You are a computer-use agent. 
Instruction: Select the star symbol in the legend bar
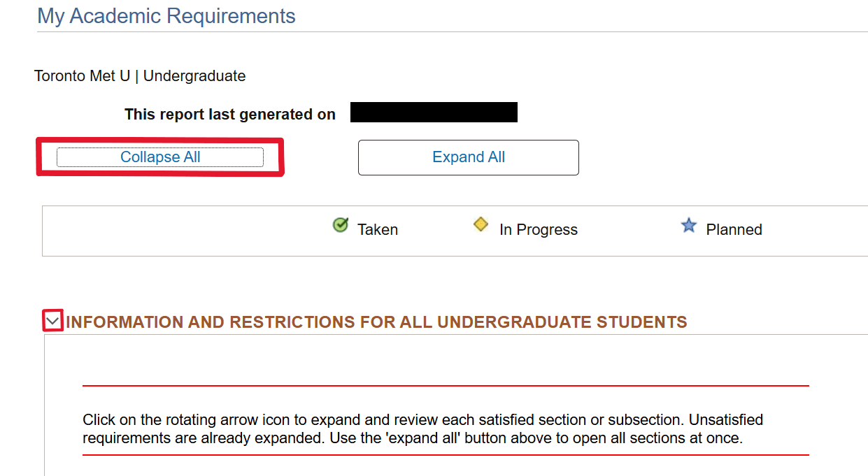(689, 225)
